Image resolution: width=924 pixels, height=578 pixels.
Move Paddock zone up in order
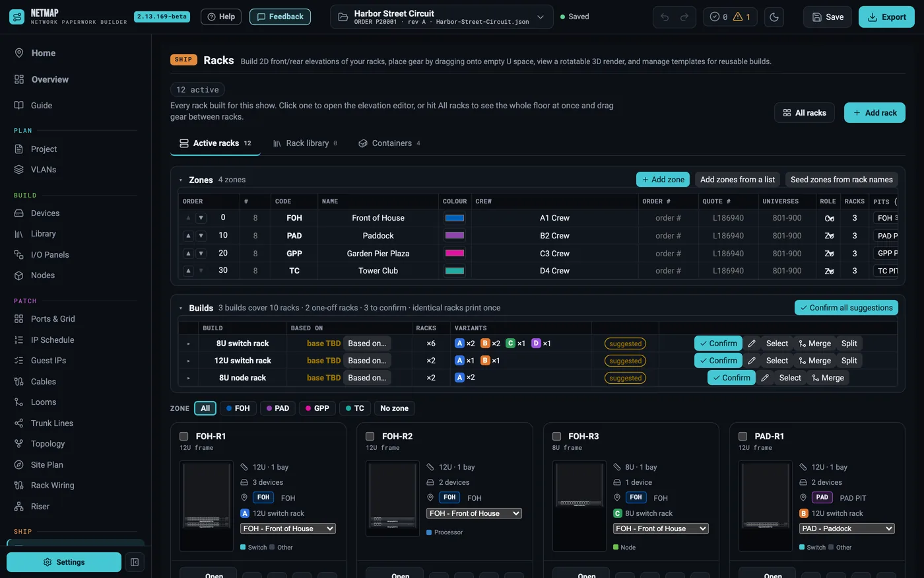pyautogui.click(x=188, y=236)
